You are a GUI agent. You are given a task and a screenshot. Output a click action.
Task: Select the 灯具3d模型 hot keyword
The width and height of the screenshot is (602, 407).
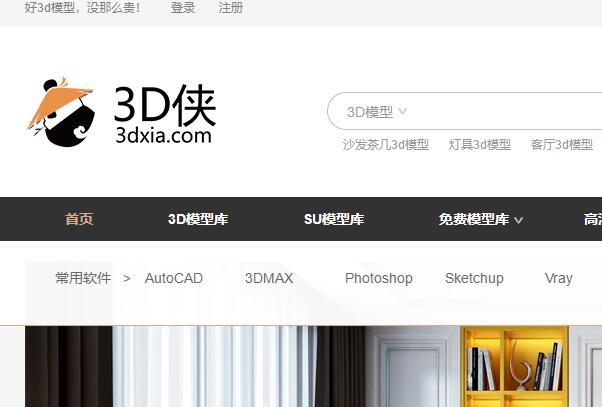480,144
